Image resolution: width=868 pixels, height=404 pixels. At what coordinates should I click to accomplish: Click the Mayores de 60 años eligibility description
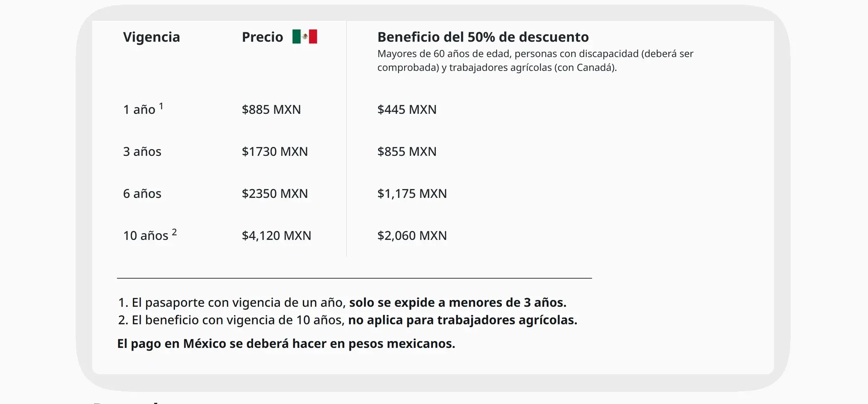pyautogui.click(x=535, y=61)
